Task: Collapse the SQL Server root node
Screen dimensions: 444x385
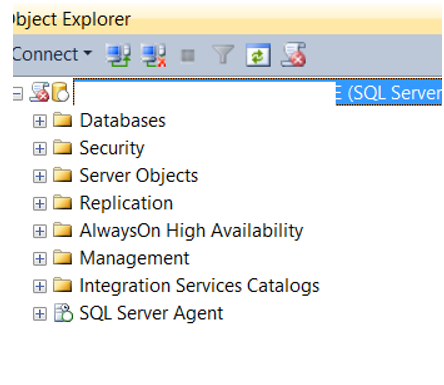Action: (18, 94)
